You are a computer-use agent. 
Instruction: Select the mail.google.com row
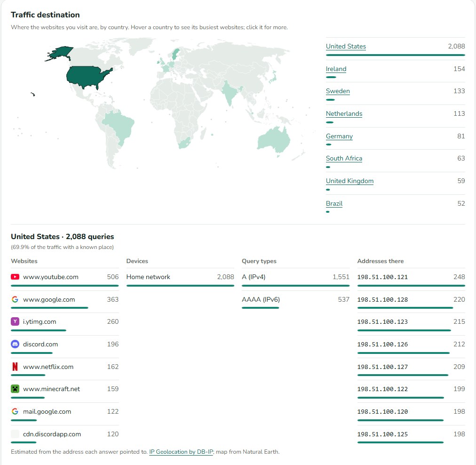click(64, 414)
